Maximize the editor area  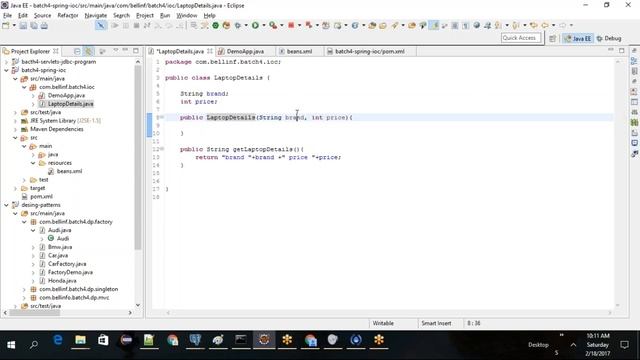click(x=622, y=51)
